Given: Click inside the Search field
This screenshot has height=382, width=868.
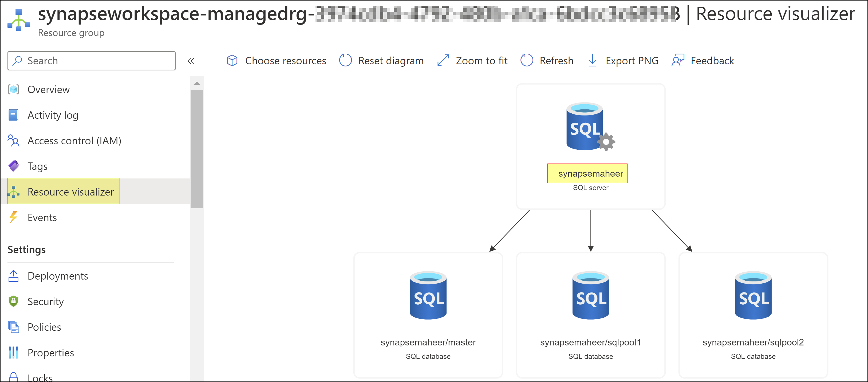Looking at the screenshot, I should coord(91,61).
